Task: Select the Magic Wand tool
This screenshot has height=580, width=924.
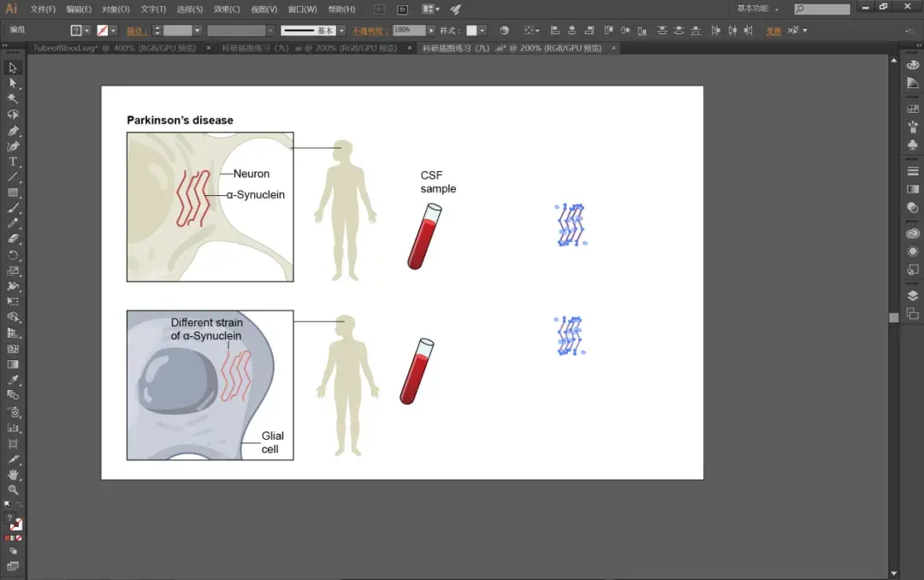Action: click(13, 100)
